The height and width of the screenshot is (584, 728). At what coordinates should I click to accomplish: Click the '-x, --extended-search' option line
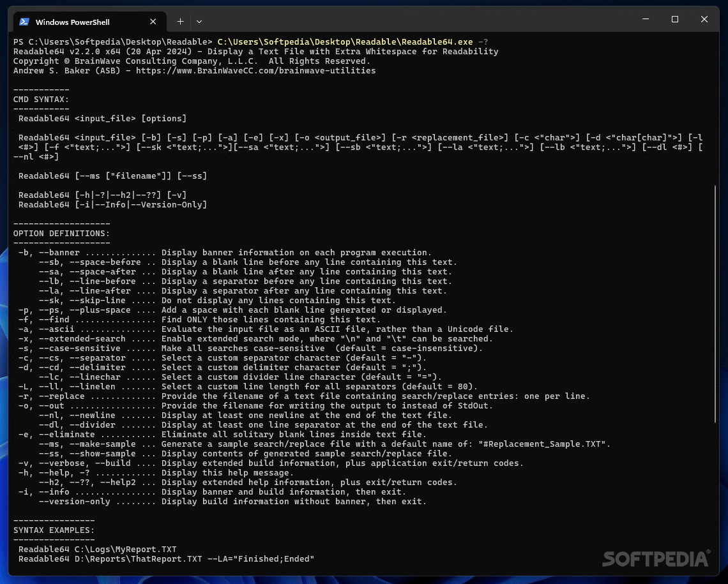click(x=255, y=339)
